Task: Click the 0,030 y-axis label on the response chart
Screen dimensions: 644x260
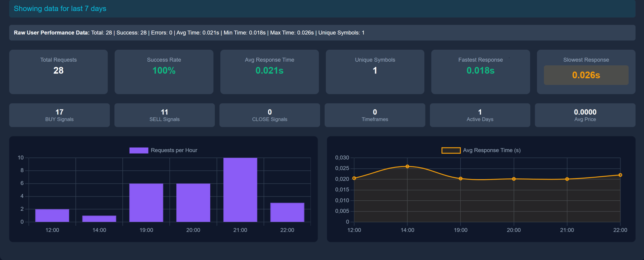Action: point(342,157)
